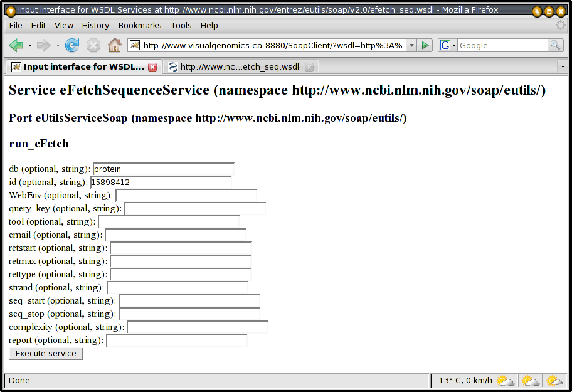The height and width of the screenshot is (392, 572).
Task: Close the Input interface for WSDL tab
Action: 152,67
